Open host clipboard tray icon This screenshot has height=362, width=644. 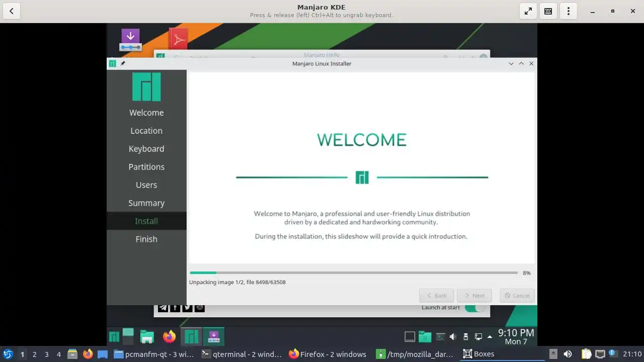click(587, 354)
